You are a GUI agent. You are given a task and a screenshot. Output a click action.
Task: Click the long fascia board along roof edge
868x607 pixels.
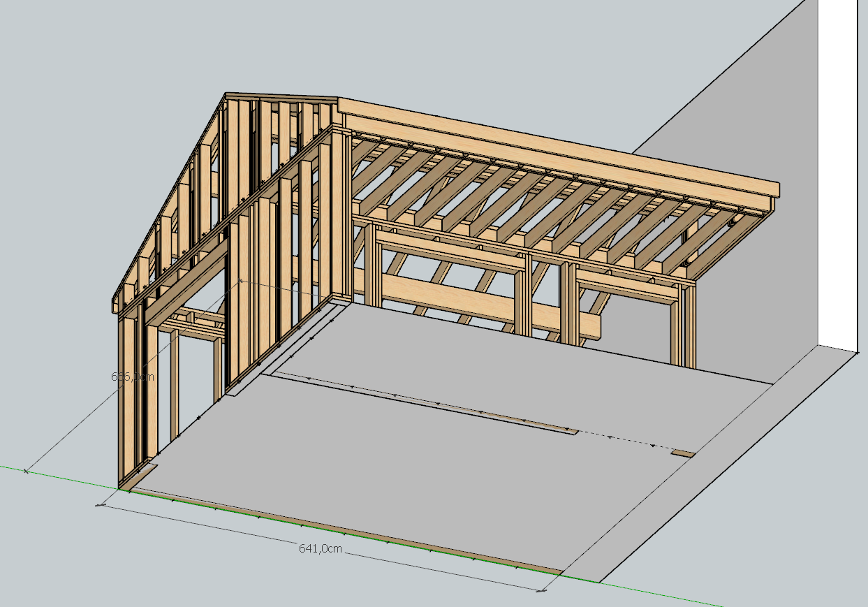(x=559, y=145)
